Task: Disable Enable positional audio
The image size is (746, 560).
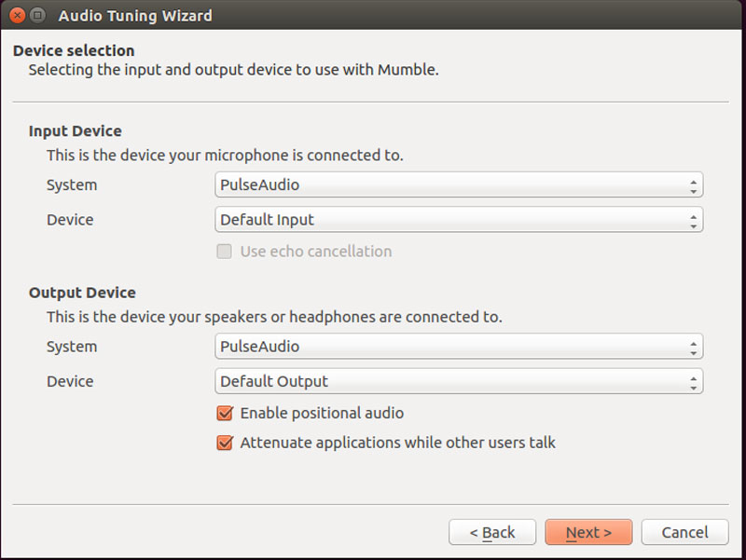Action: tap(224, 413)
